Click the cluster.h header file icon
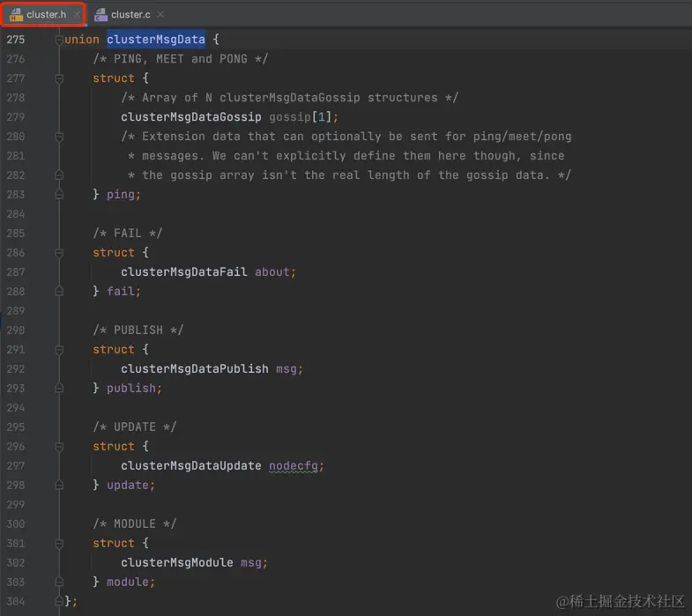This screenshot has height=616, width=692. [16, 15]
